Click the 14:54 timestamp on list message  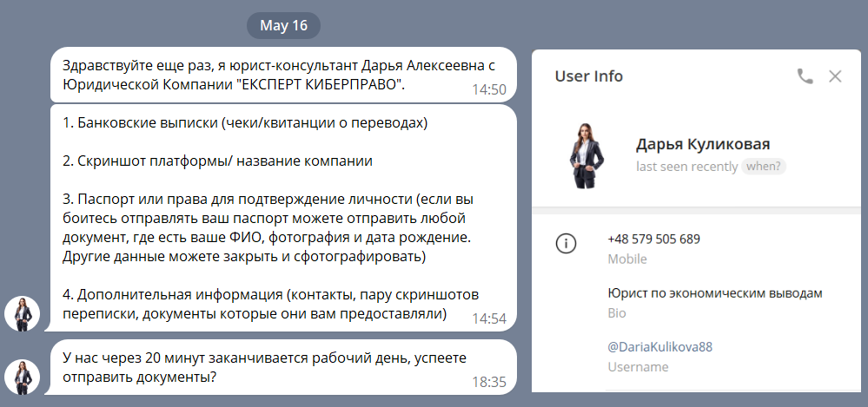click(x=488, y=318)
